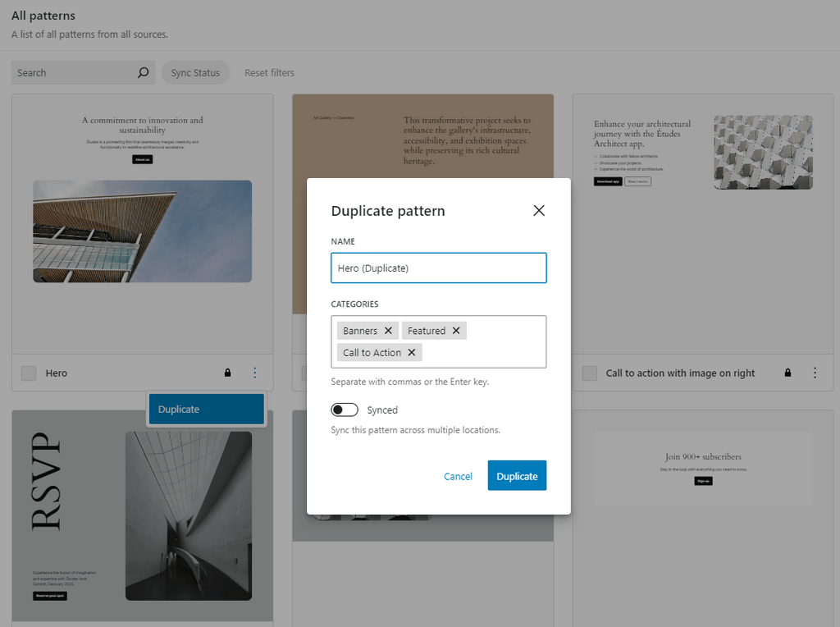Image resolution: width=840 pixels, height=627 pixels.
Task: Open the three-dot options menu on the Hero pattern
Action: pyautogui.click(x=255, y=373)
